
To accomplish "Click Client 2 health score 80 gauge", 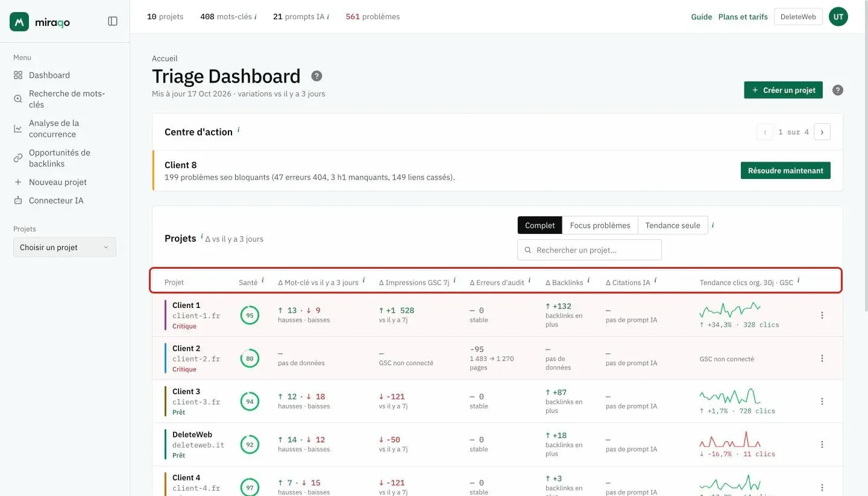I will [250, 359].
